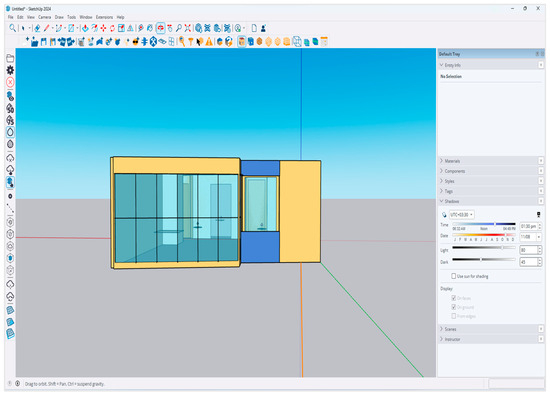Click the dotted line icon in left sidebar
The image size is (550, 395).
tap(10, 208)
